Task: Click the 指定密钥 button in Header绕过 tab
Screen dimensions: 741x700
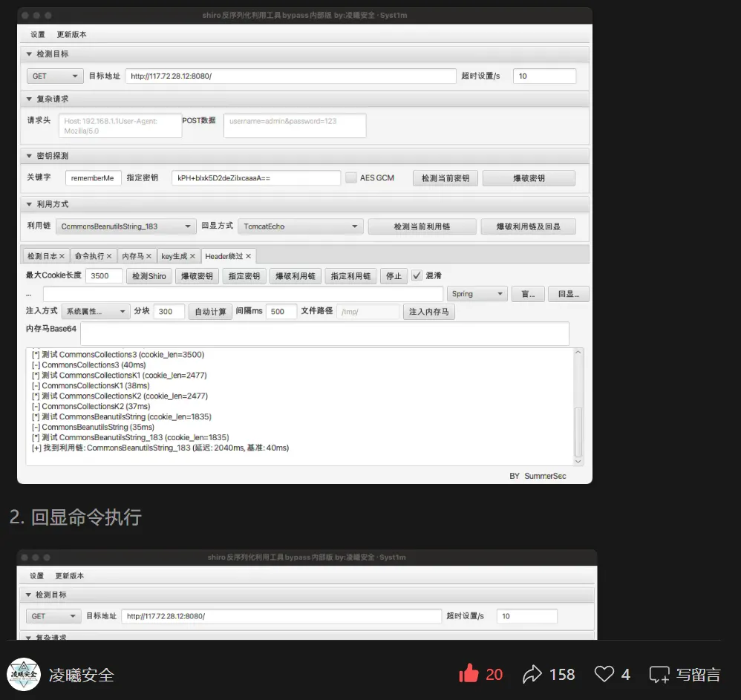Action: click(244, 276)
